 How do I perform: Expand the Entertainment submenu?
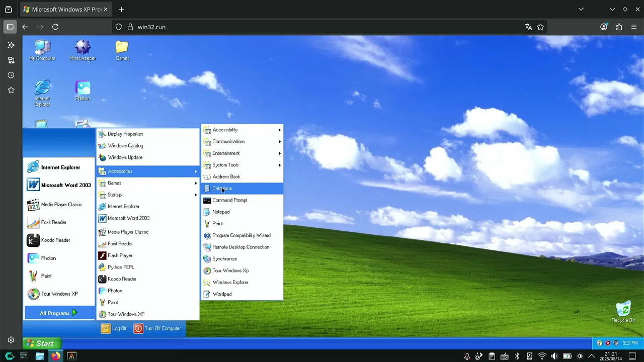tap(242, 153)
